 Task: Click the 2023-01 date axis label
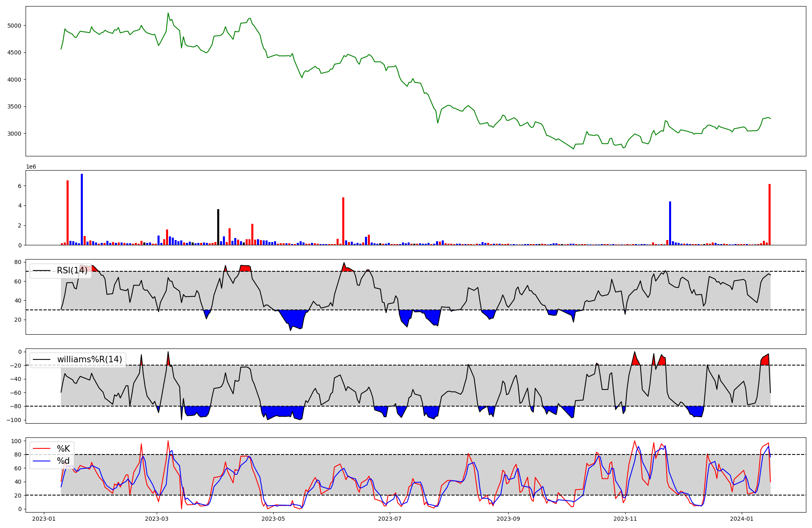coord(43,519)
